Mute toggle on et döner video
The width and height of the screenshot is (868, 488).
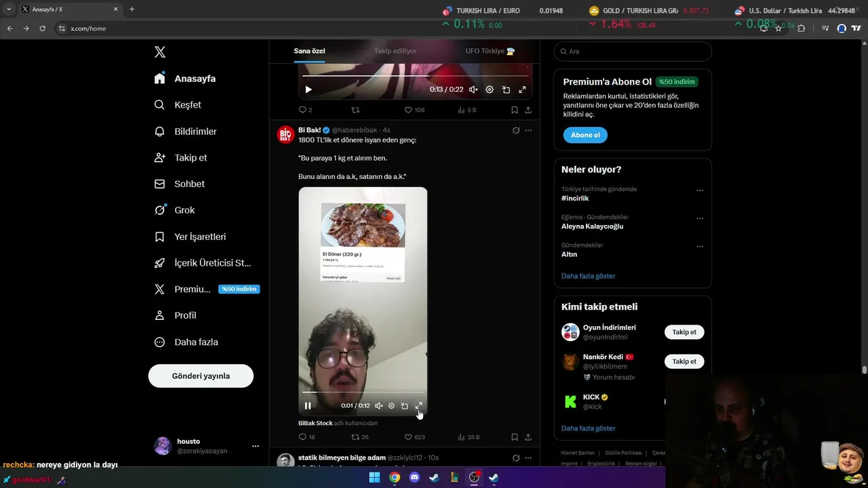tap(379, 406)
